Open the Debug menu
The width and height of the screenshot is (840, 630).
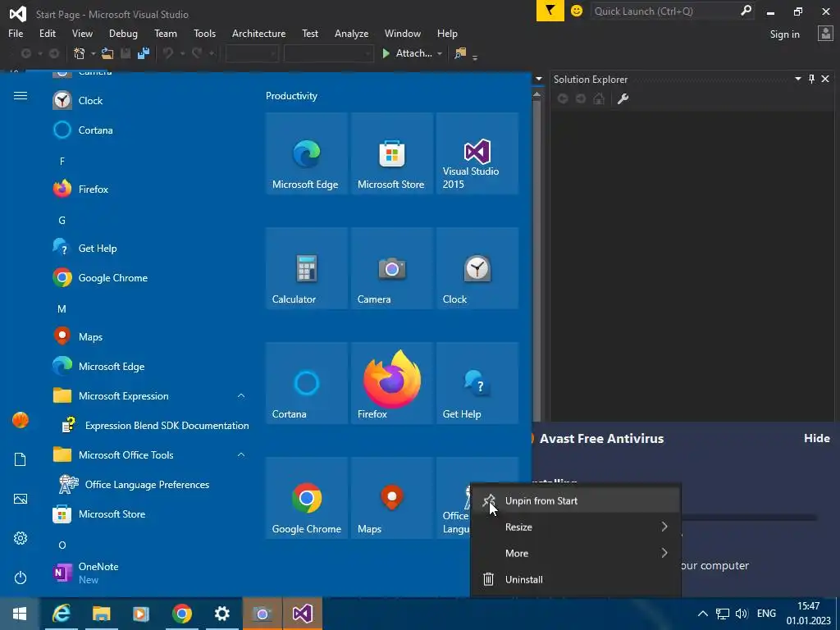coord(123,33)
